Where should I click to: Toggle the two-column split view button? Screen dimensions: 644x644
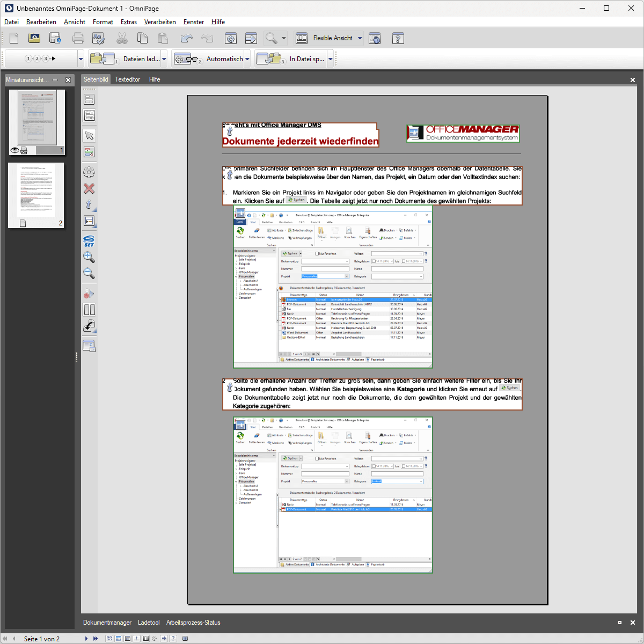(89, 310)
